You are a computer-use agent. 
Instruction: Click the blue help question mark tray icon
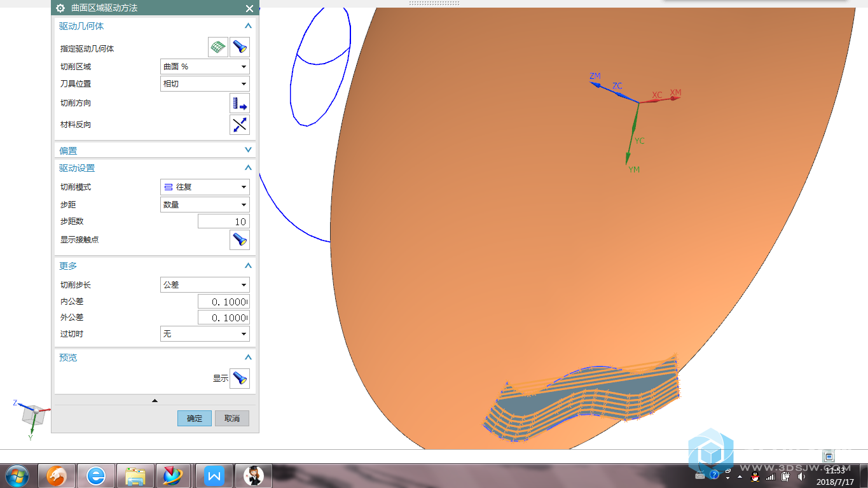[714, 475]
